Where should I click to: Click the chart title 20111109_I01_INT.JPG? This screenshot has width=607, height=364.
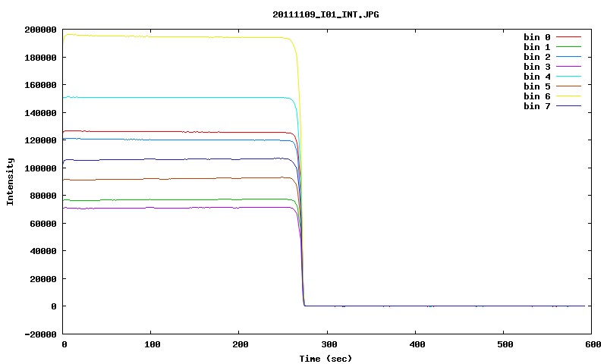point(326,14)
